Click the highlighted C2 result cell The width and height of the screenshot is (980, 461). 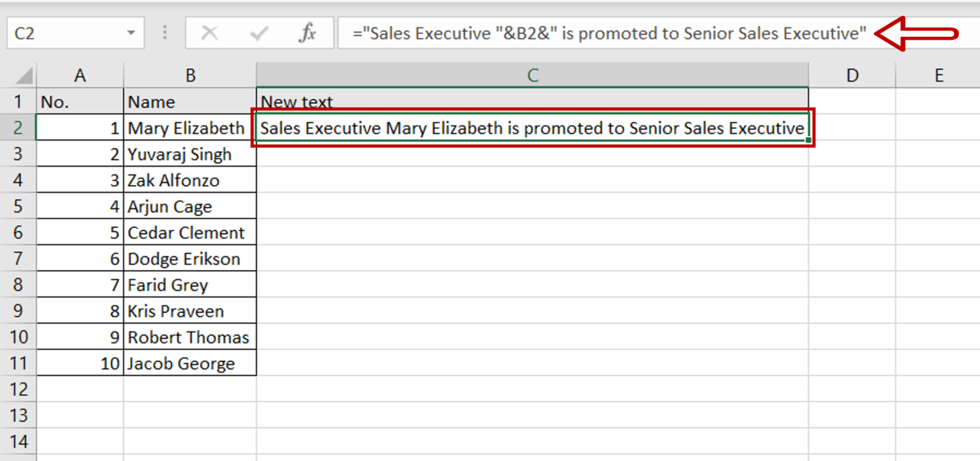click(x=531, y=127)
